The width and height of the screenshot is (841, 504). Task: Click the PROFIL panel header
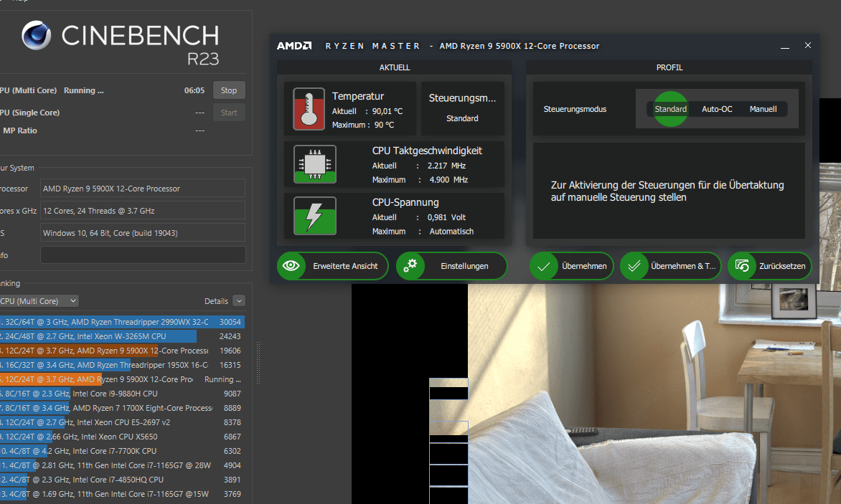[669, 67]
